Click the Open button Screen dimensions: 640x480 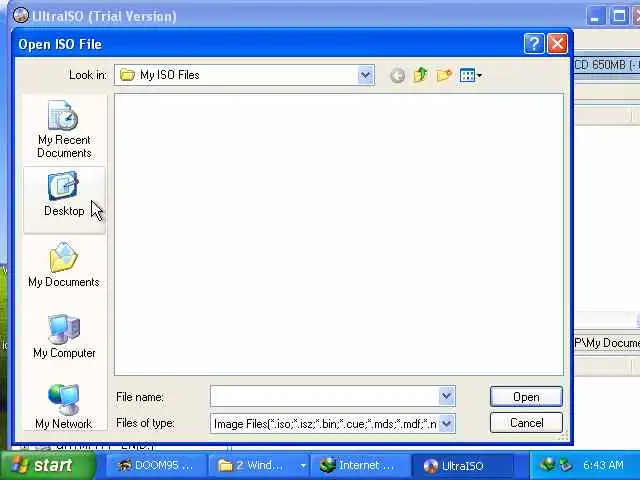click(526, 397)
